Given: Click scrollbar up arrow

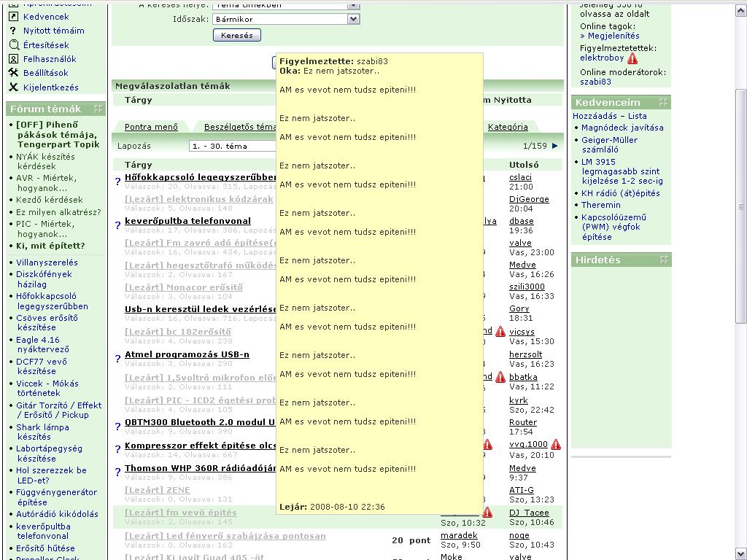Looking at the screenshot, I should [741, 10].
